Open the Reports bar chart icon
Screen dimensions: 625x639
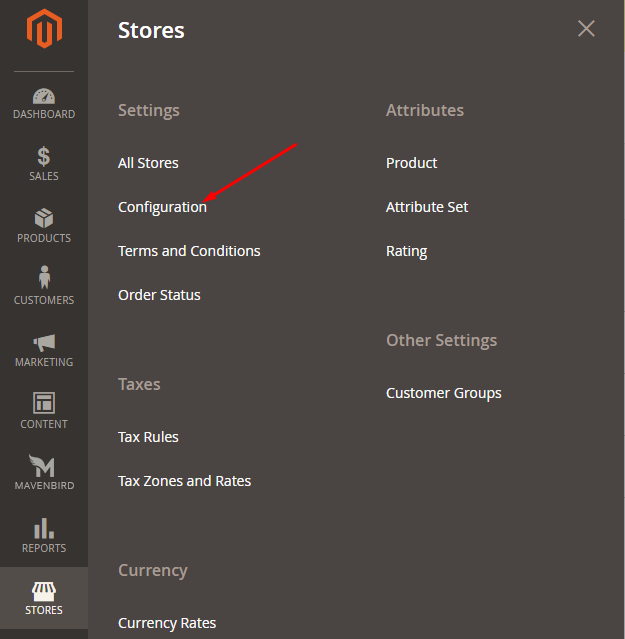[44, 528]
